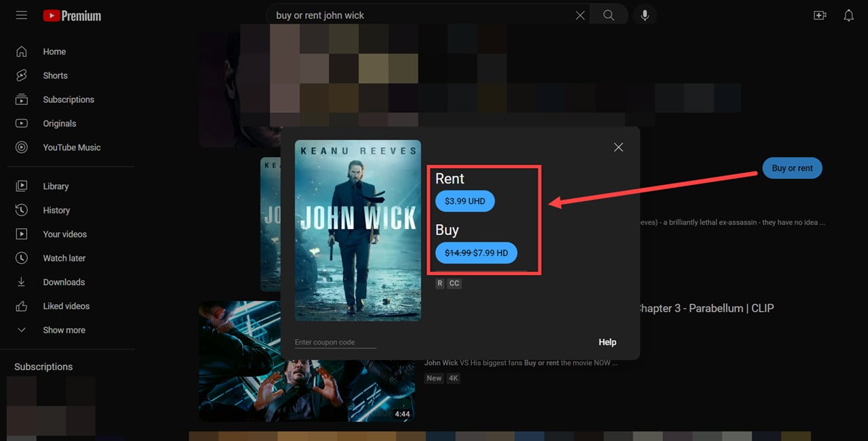Viewport: 868px width, 441px height.
Task: Open the Create video menu
Action: click(x=820, y=15)
